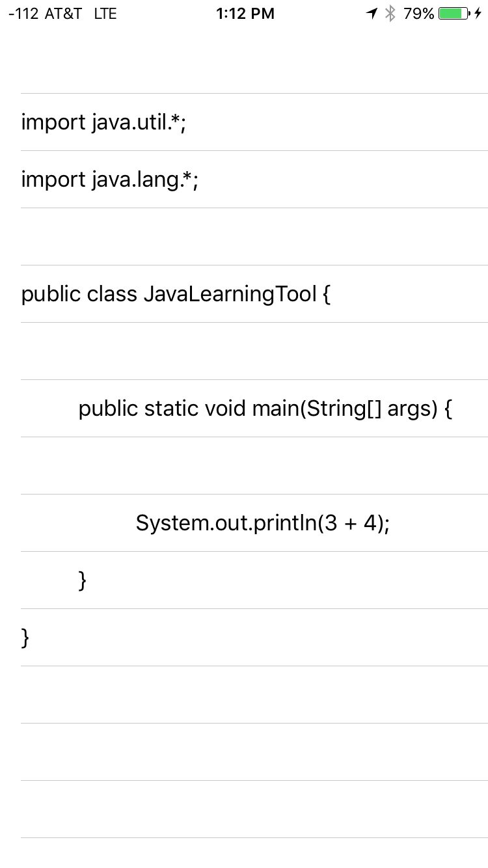488x868 pixels.
Task: Tap the AT&T carrier label
Action: (x=63, y=14)
